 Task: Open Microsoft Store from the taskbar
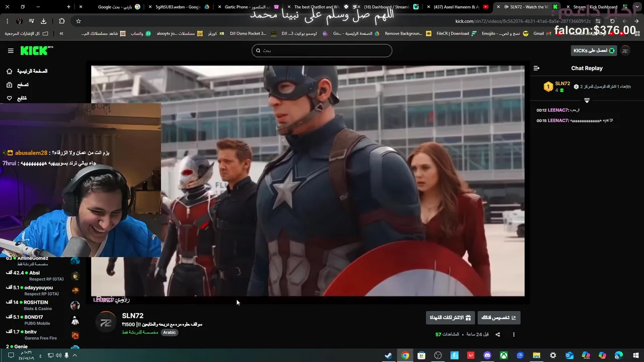click(x=422, y=355)
